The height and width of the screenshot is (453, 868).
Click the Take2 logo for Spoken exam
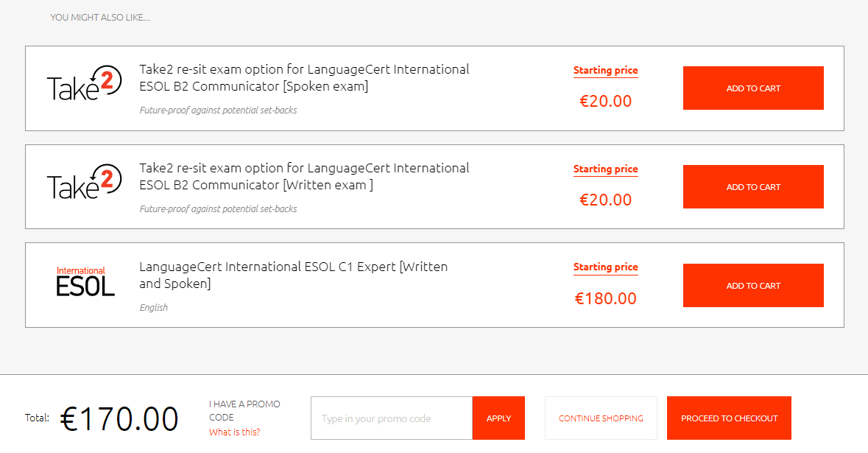tap(84, 84)
